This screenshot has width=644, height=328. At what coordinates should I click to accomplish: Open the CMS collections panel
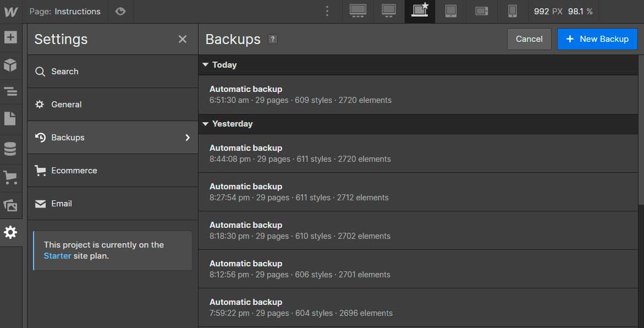point(10,149)
